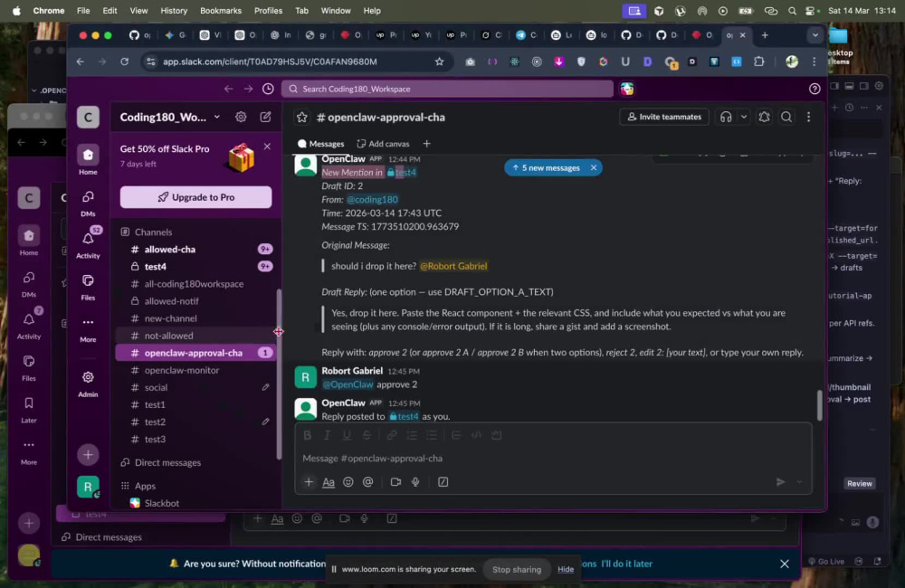Image resolution: width=905 pixels, height=588 pixels.
Task: Open Slackbot app
Action: tap(195, 503)
